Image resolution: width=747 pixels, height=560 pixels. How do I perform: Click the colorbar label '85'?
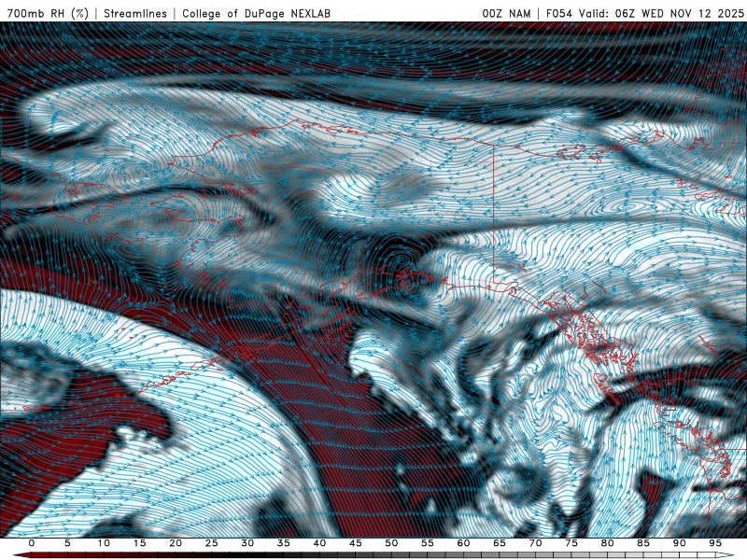pyautogui.click(x=643, y=543)
